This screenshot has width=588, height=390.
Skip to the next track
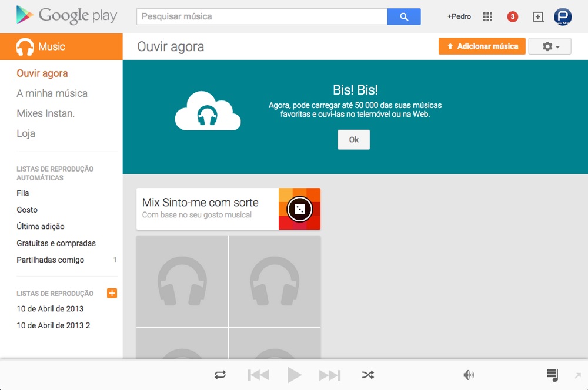coord(330,375)
